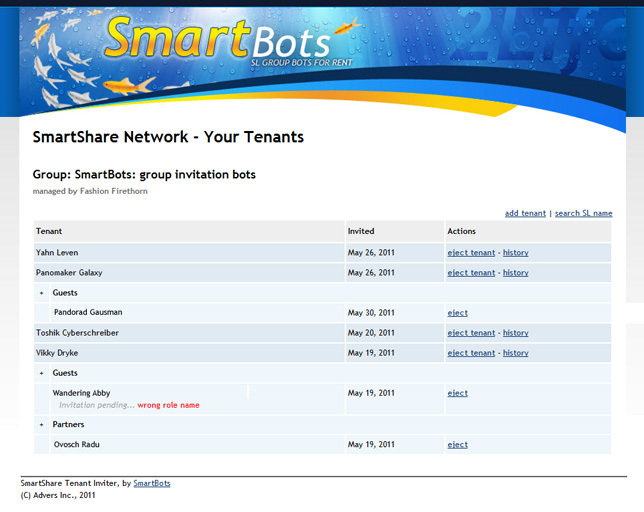Select the tenant name Vikky Dryke
This screenshot has width=644, height=512.
[x=57, y=353]
